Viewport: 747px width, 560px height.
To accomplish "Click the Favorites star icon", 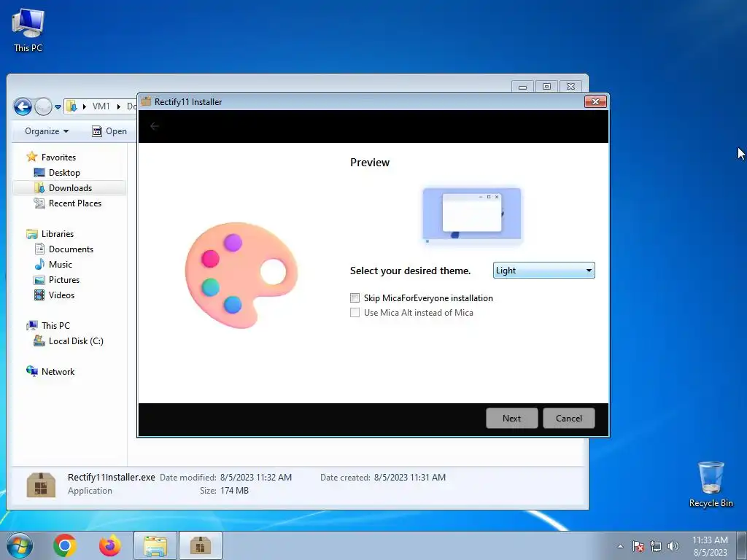I will (32, 157).
